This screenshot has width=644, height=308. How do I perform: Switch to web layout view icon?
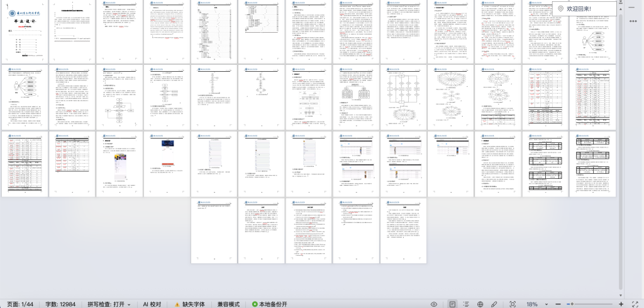480,304
